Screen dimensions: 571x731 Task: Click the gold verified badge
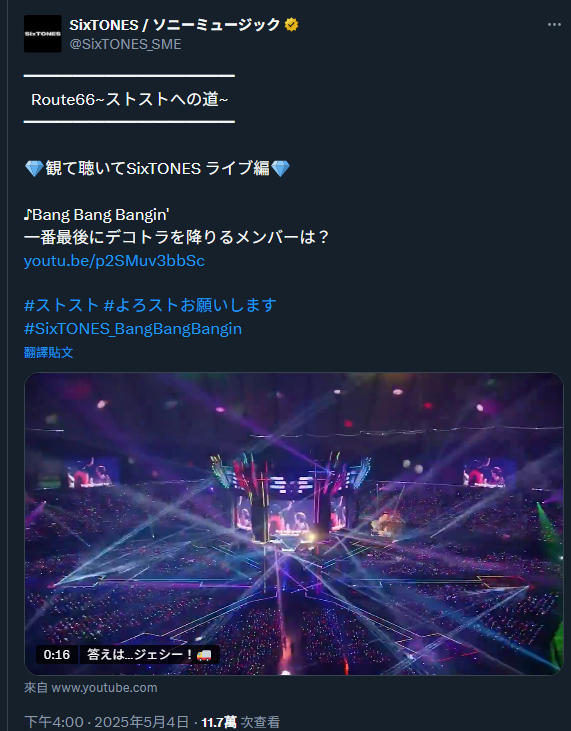click(291, 24)
